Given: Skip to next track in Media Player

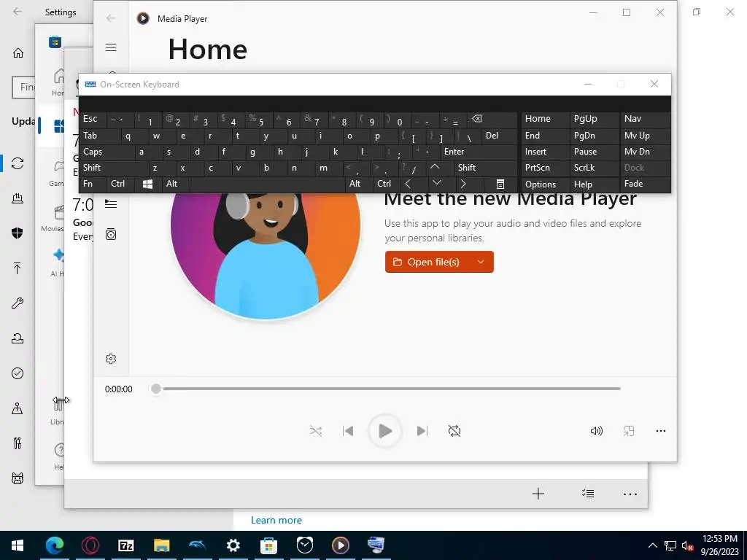Looking at the screenshot, I should coord(422,432).
